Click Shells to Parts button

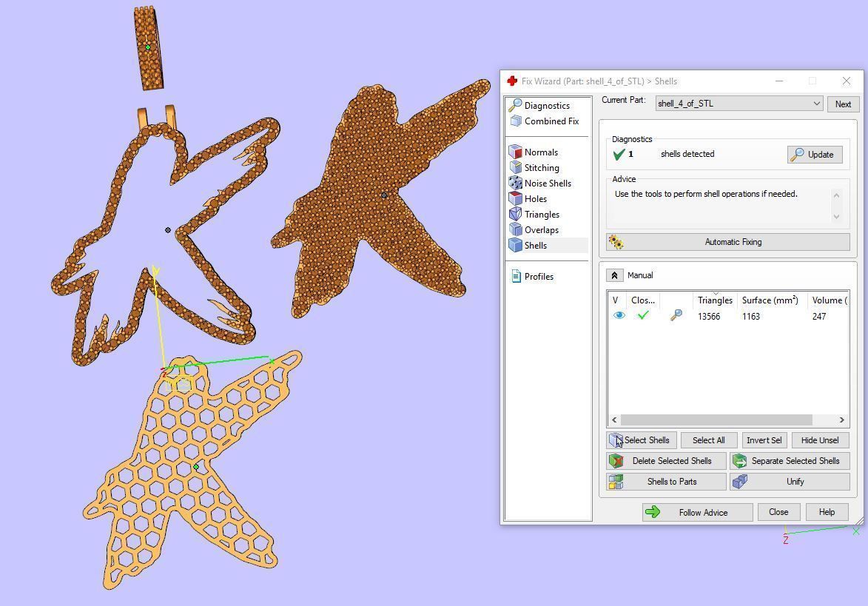coord(666,482)
